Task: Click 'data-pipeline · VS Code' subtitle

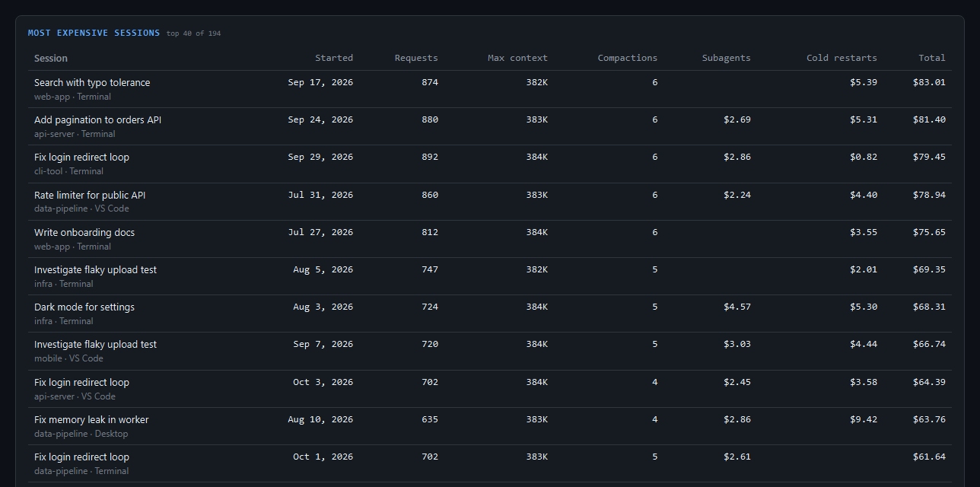Action: pos(81,208)
